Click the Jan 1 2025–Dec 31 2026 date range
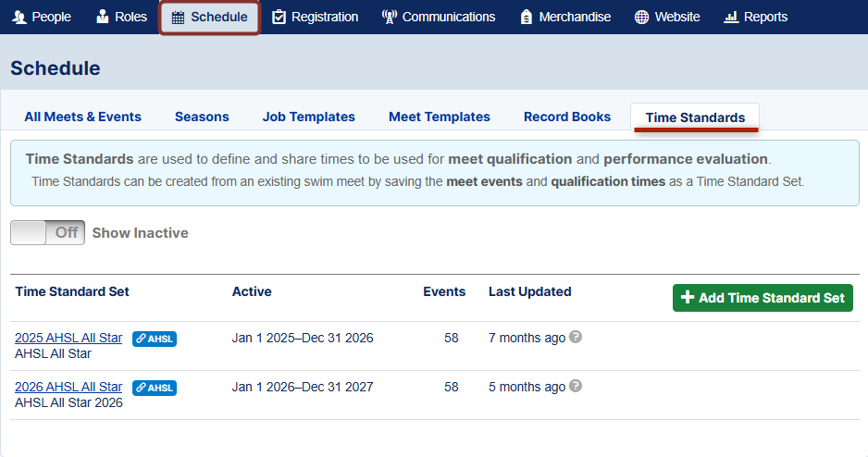868x457 pixels. (303, 338)
